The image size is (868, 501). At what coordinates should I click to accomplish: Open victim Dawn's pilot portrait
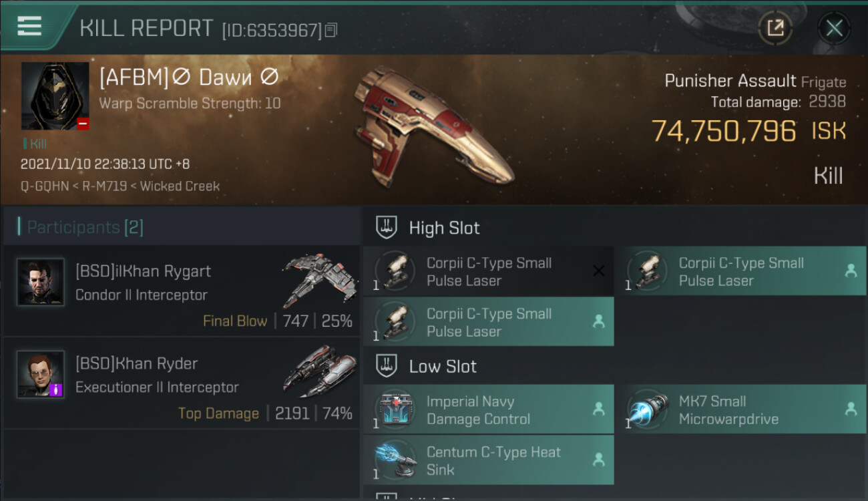click(55, 96)
